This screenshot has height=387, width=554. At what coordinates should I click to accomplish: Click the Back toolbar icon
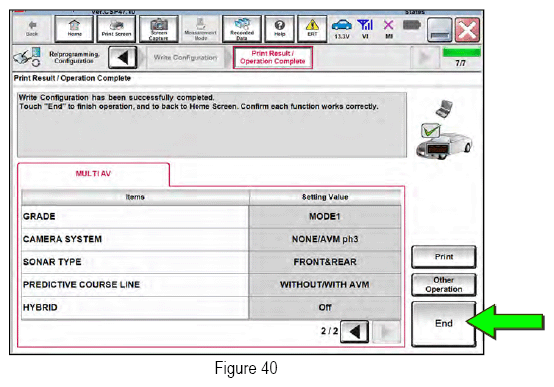tap(32, 29)
